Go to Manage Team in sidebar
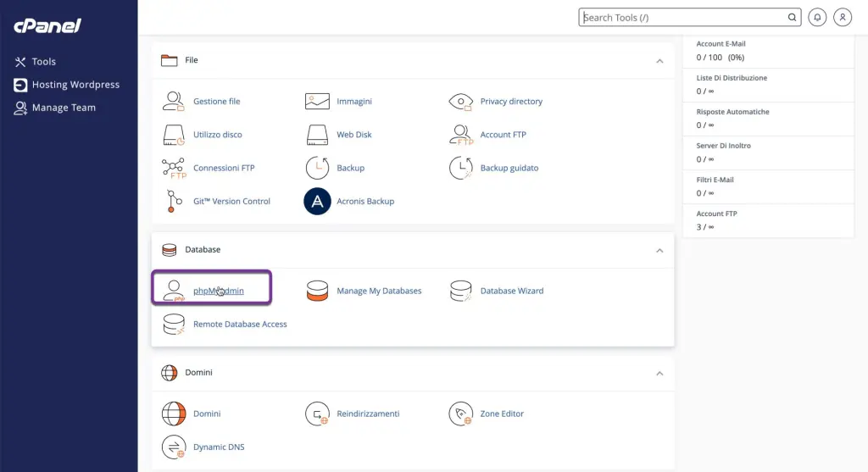Screen dimensions: 868x472 tap(55, 108)
